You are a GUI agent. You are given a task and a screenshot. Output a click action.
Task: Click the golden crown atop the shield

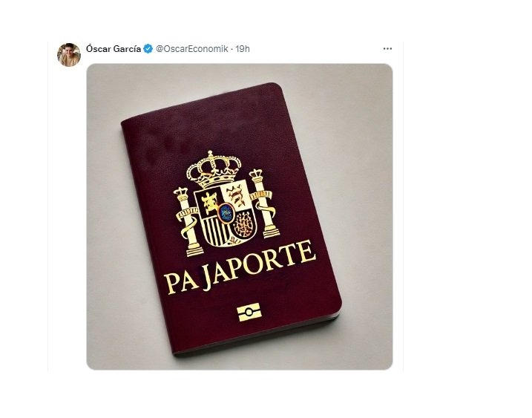[x=214, y=169]
